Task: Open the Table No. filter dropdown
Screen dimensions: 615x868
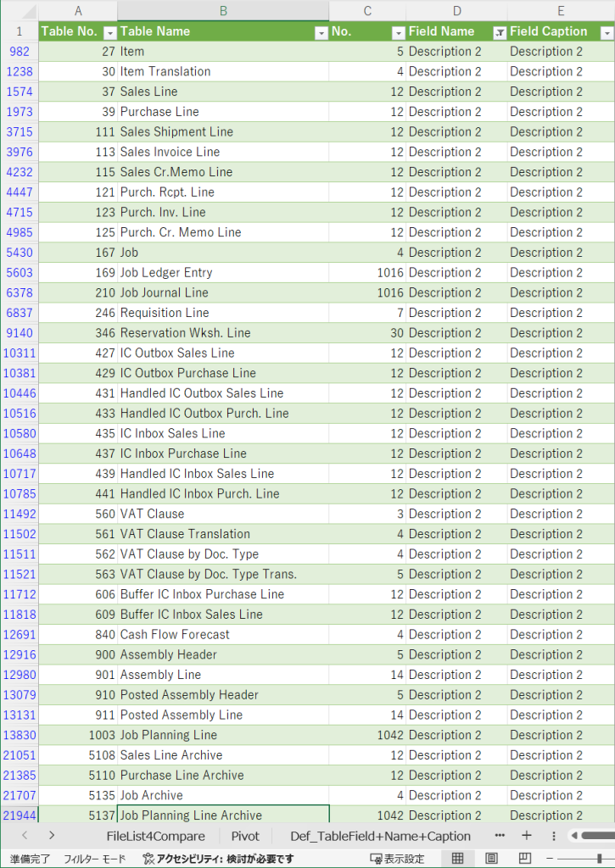Action: [109, 32]
